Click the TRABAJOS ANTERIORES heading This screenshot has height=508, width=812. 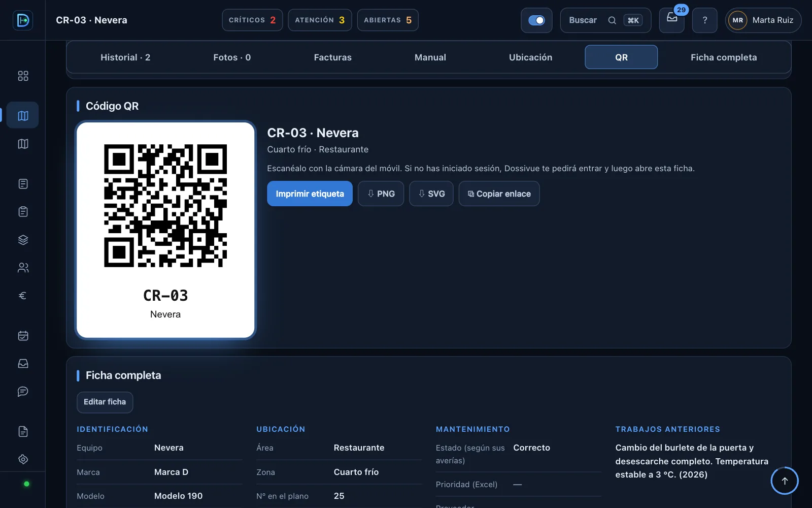click(x=668, y=429)
